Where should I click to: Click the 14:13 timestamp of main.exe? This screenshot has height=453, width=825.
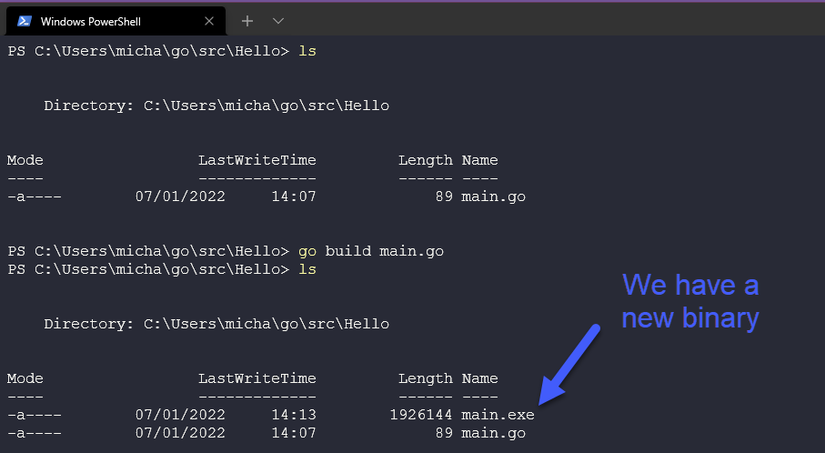(x=293, y=414)
